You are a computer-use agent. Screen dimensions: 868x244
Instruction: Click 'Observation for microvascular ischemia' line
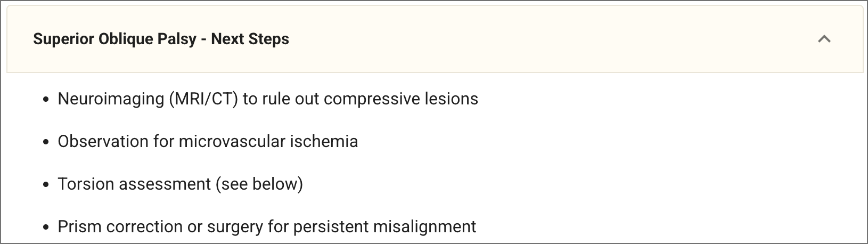pos(208,142)
